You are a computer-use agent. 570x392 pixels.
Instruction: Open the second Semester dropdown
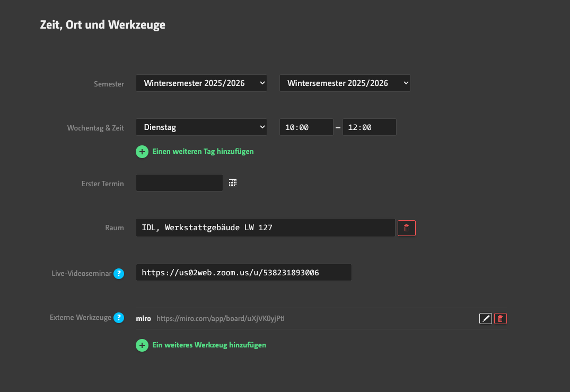[x=345, y=83]
